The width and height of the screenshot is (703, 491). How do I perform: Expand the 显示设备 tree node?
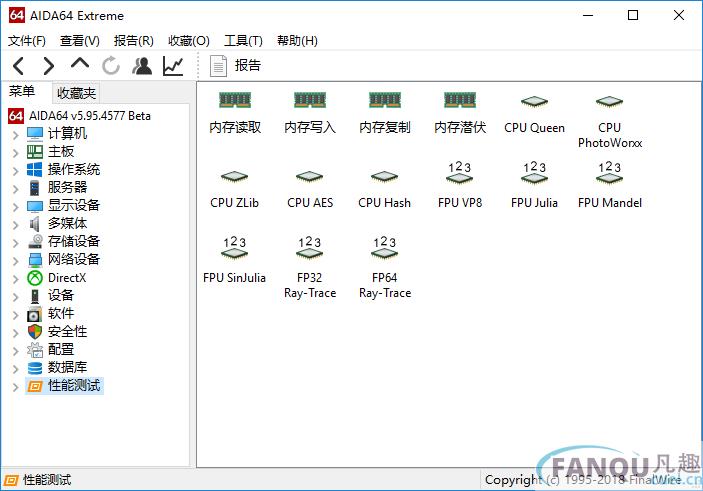pyautogui.click(x=15, y=206)
